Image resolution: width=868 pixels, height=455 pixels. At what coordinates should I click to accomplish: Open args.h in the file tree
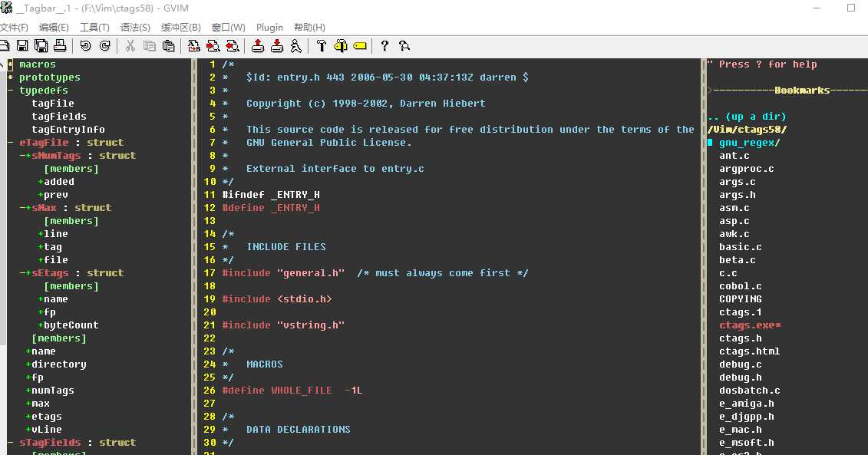tap(738, 195)
